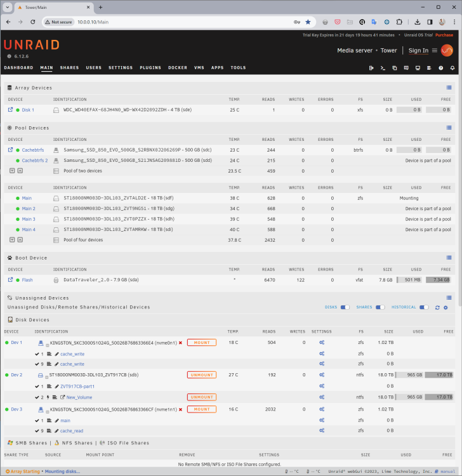Click Pool Devices list view icon

[449, 128]
